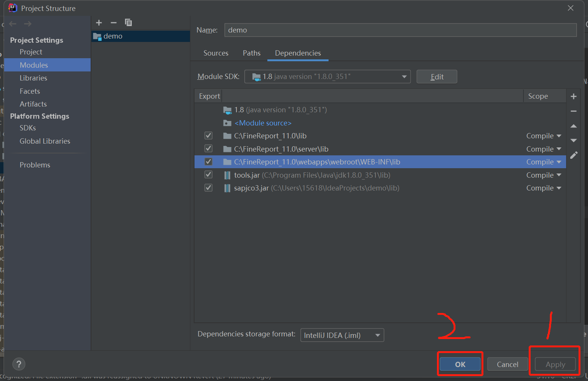
Task: Add a dependency with the plus icon
Action: click(x=574, y=96)
